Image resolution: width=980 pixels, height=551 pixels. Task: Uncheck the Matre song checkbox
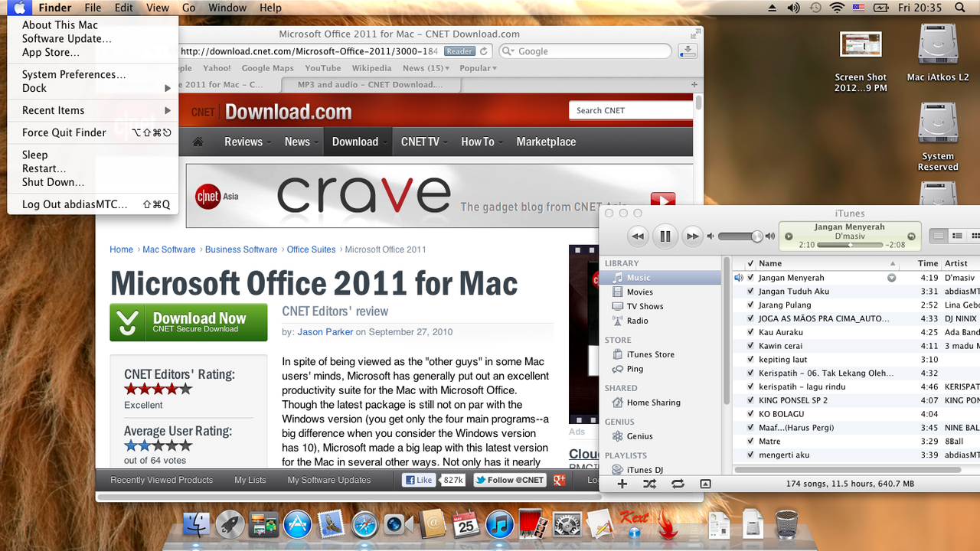[751, 442]
